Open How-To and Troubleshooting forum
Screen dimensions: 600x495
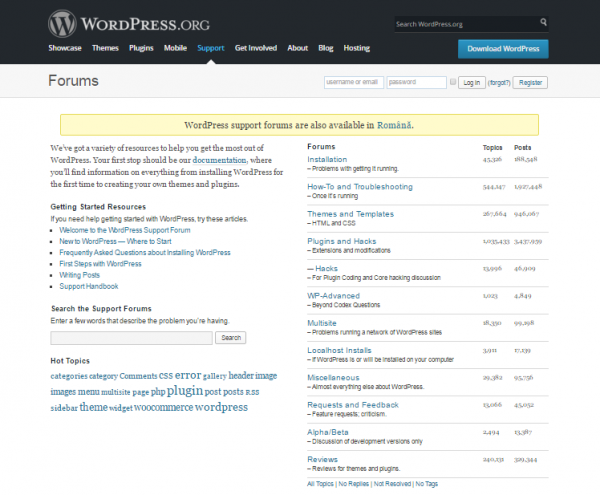pos(360,187)
